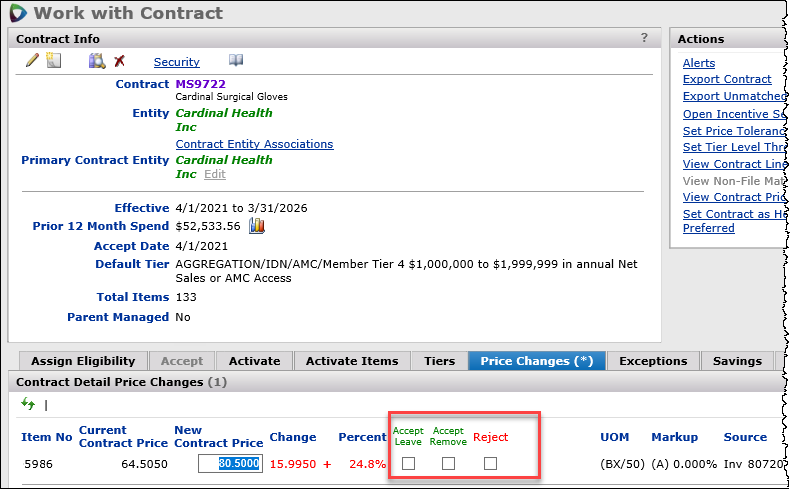Open the Savings tab
791x490 pixels.
(737, 361)
